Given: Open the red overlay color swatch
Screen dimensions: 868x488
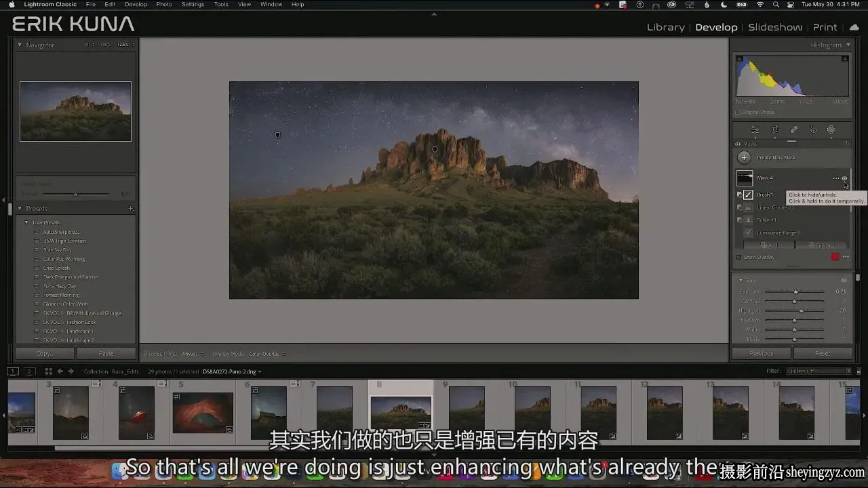Looking at the screenshot, I should point(835,257).
